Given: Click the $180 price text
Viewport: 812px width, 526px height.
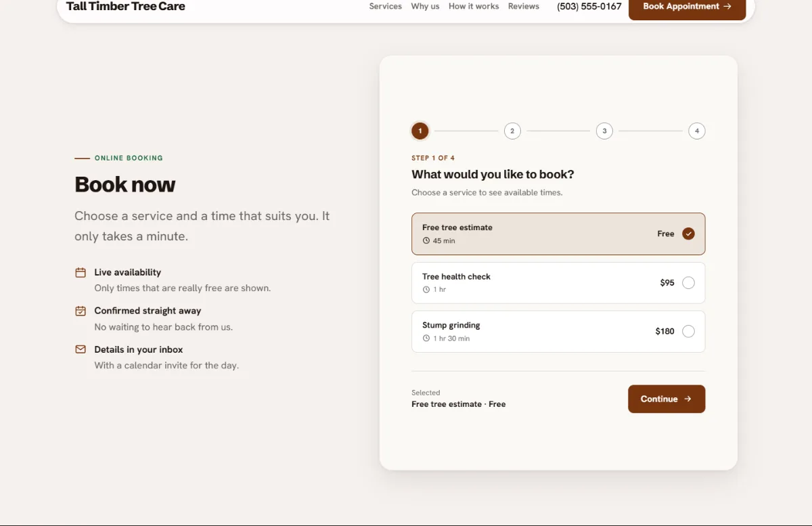Looking at the screenshot, I should pyautogui.click(x=665, y=332).
